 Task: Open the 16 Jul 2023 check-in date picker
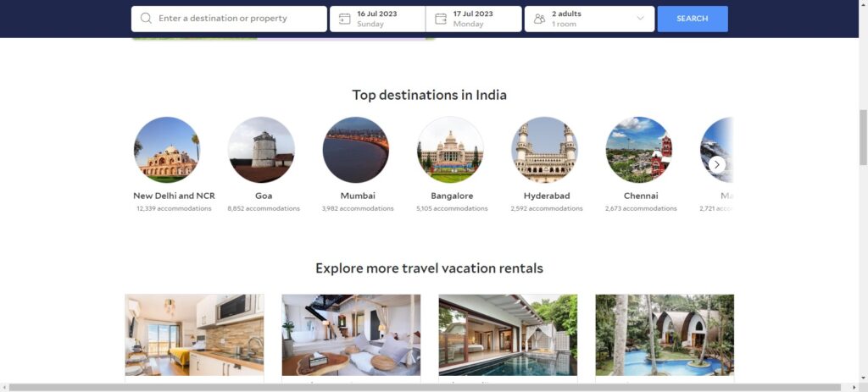[377, 19]
